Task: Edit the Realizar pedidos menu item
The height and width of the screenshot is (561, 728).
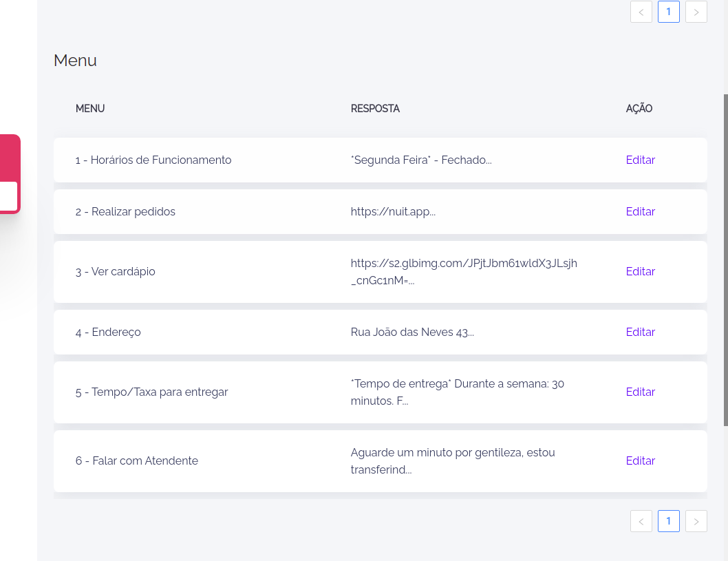Action: coord(640,211)
